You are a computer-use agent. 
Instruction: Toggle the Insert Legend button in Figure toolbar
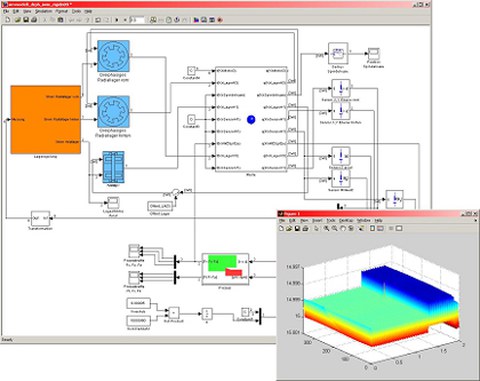380,228
